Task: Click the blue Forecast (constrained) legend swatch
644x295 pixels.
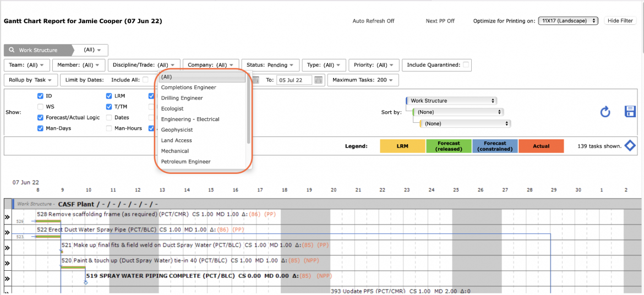Action: (494, 146)
